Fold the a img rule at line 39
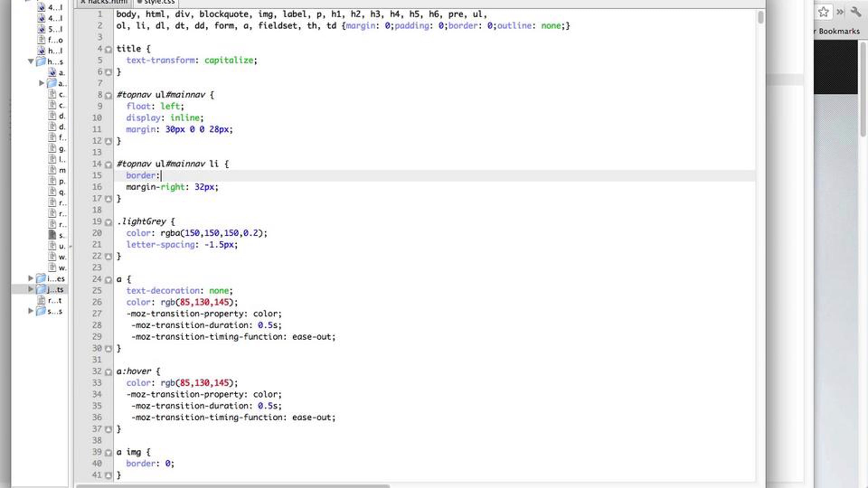Viewport: 868px width, 488px height. [x=108, y=453]
